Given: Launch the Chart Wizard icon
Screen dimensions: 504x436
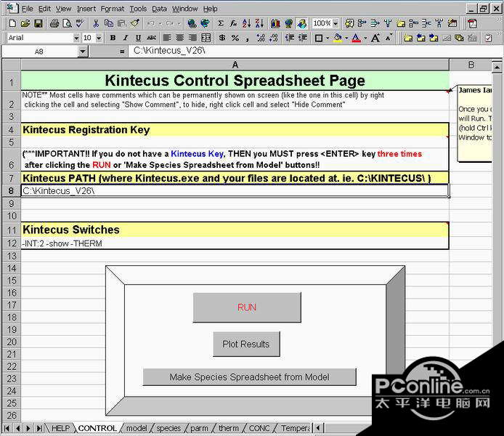Looking at the screenshot, I should [x=275, y=23].
